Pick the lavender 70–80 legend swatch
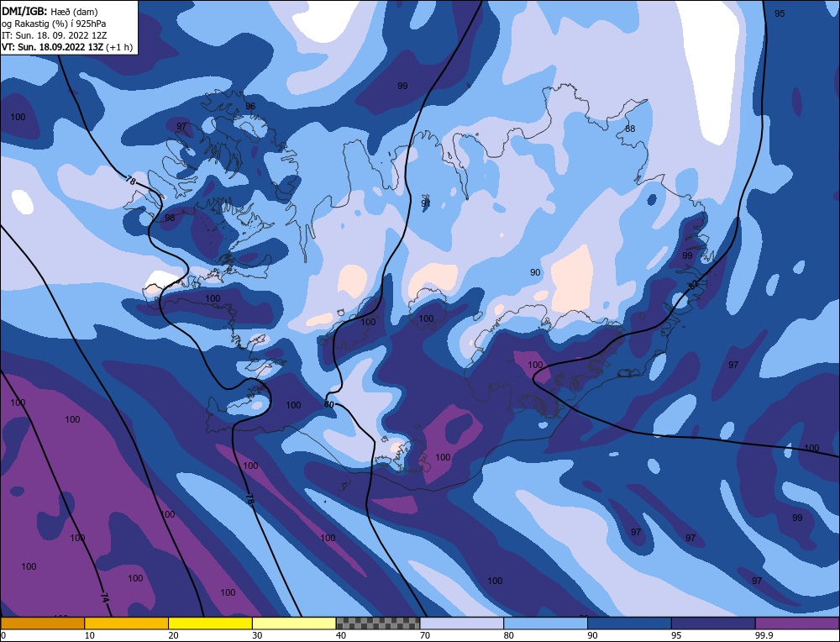The height and width of the screenshot is (642, 840). [x=462, y=624]
